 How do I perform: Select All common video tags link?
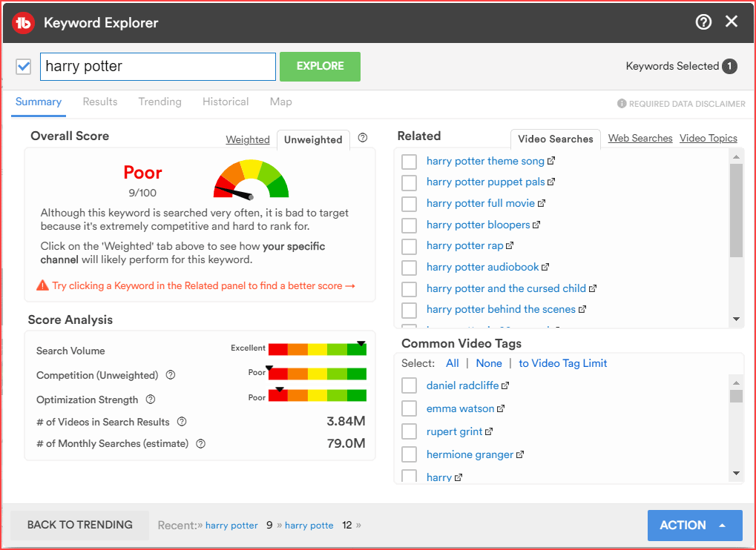(x=453, y=363)
